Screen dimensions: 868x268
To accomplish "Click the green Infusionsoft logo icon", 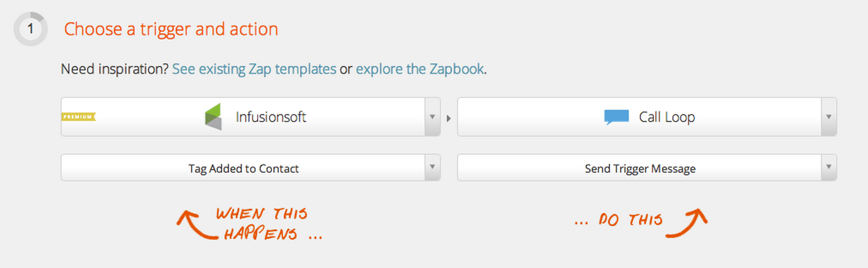I will 213,117.
